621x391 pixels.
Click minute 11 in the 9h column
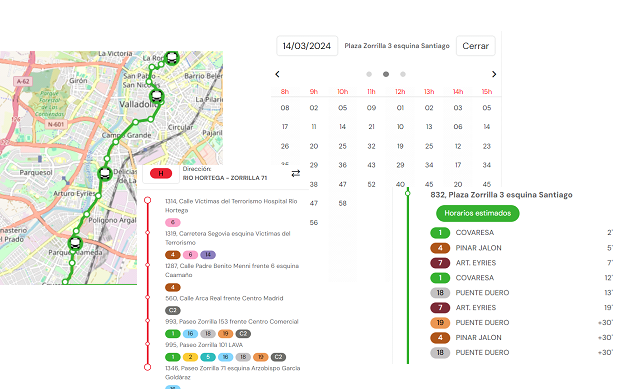(x=314, y=127)
